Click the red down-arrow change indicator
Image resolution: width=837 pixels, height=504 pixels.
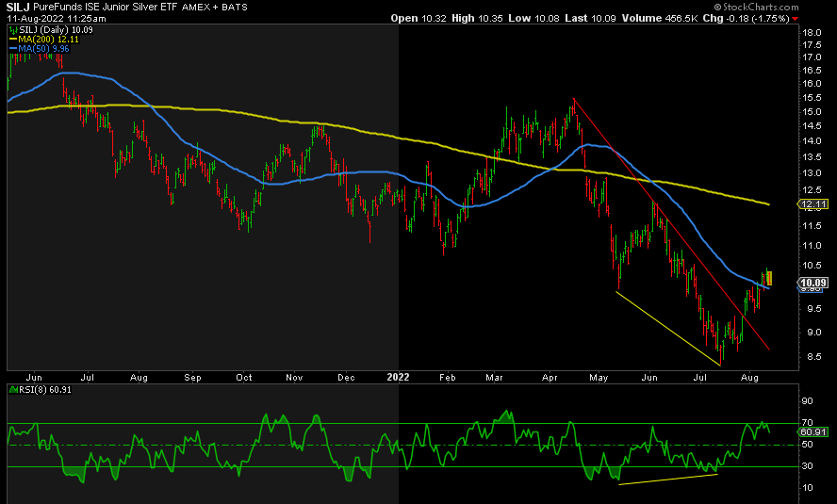tap(796, 19)
